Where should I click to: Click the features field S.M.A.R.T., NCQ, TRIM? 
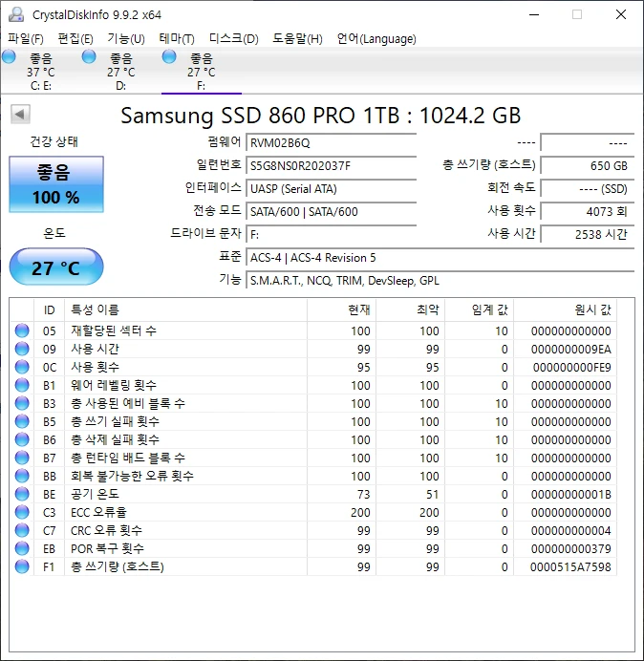pos(440,280)
